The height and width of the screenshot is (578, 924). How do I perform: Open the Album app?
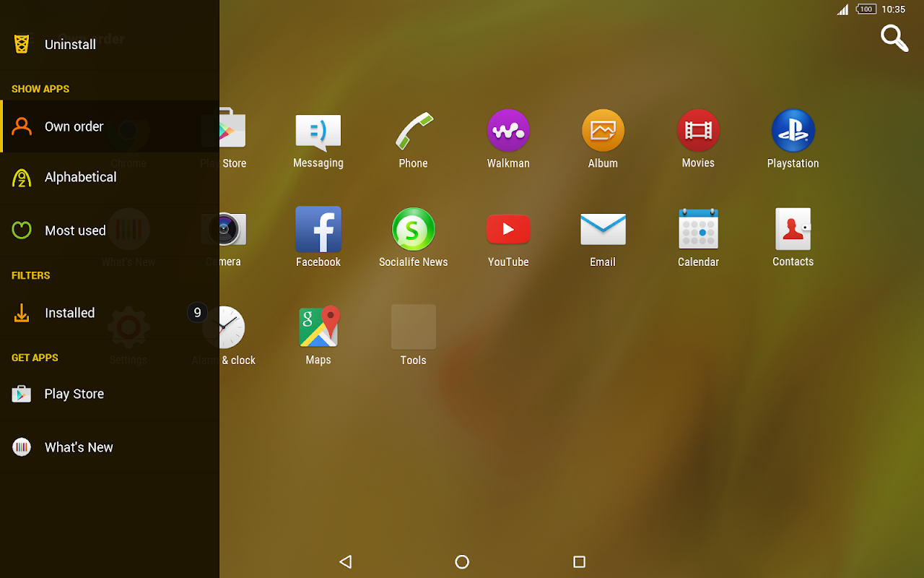pyautogui.click(x=603, y=140)
